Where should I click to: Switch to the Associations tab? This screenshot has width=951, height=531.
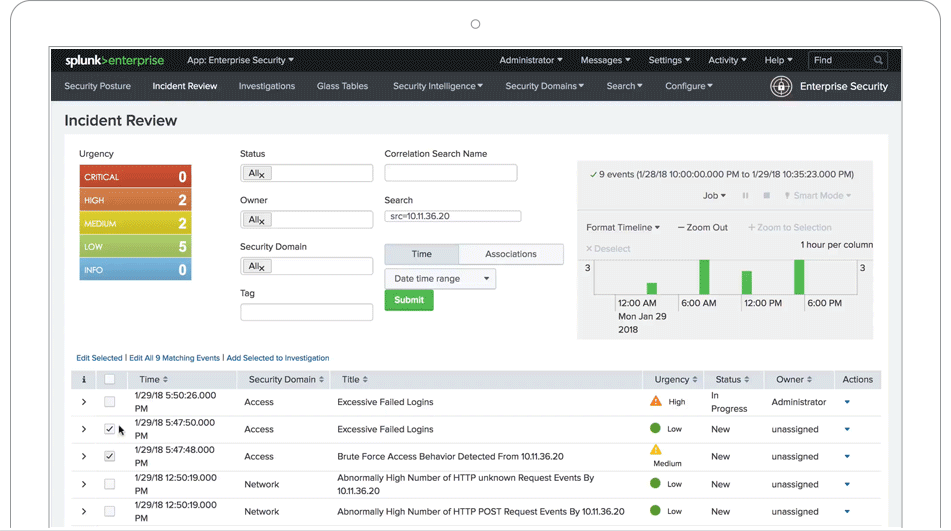pyautogui.click(x=511, y=254)
